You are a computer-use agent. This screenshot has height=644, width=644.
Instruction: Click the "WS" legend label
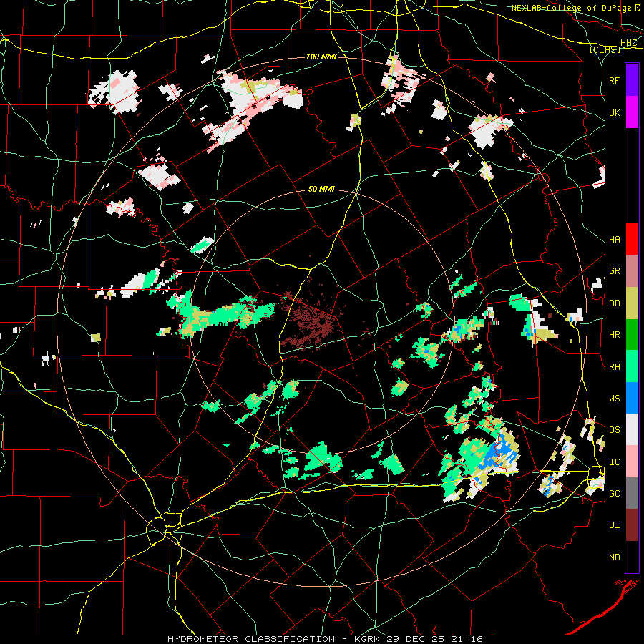614,399
